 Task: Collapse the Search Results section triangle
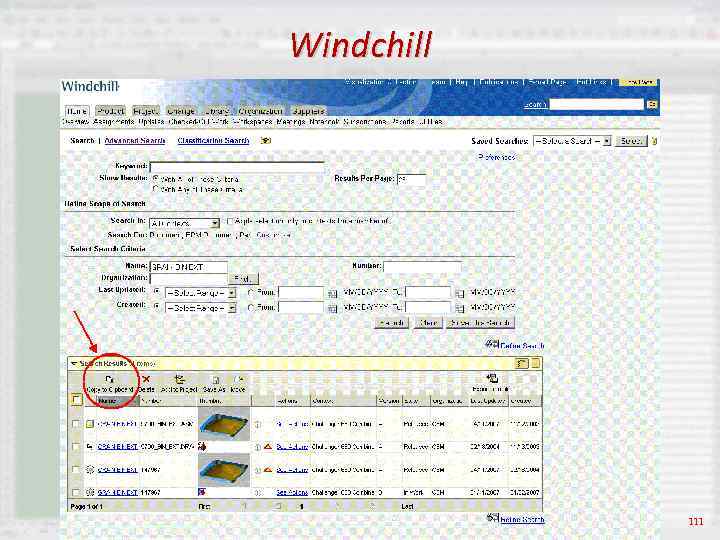[73, 364]
